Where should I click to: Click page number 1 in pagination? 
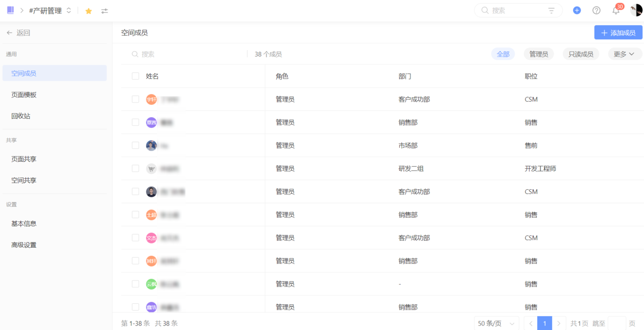pyautogui.click(x=545, y=322)
